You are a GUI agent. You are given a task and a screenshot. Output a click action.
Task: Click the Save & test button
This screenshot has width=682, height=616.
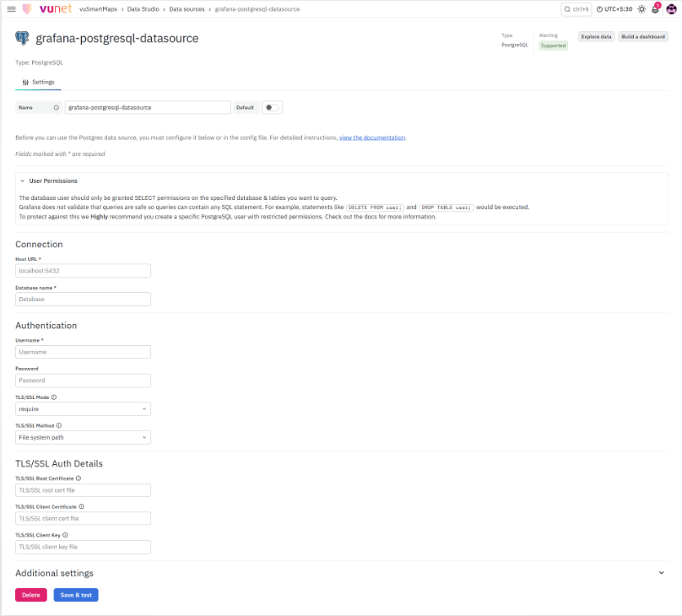(x=76, y=595)
